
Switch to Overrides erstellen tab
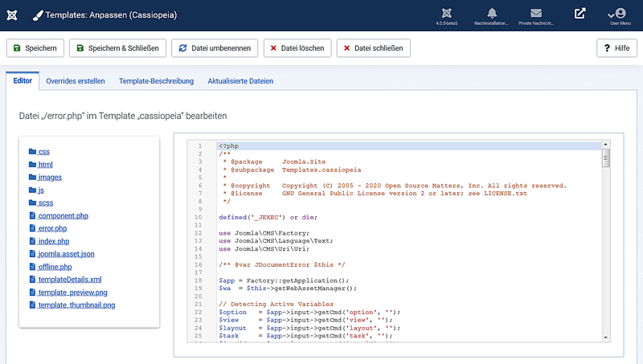(x=76, y=81)
